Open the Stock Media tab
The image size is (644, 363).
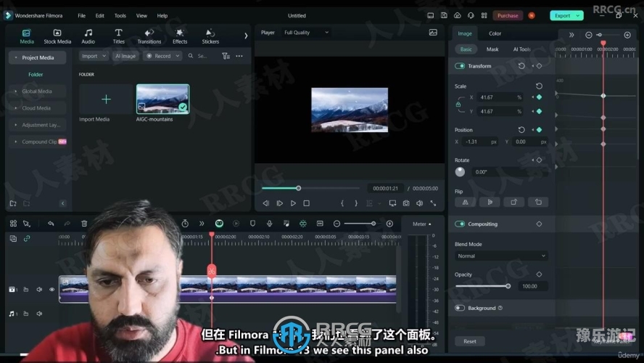pos(57,36)
